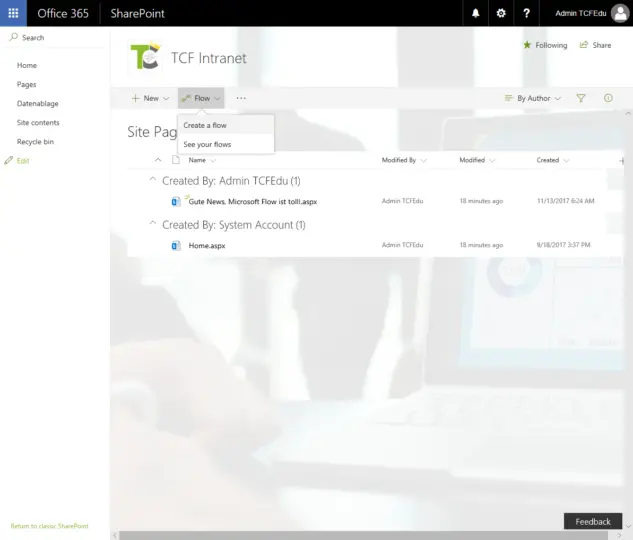Open the Office 365 app launcher waffle

coord(13,13)
